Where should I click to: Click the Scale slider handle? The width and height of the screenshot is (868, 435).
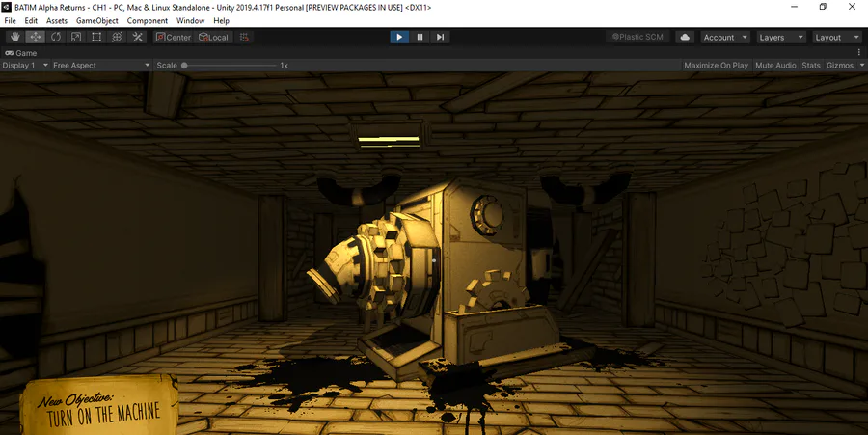(184, 66)
